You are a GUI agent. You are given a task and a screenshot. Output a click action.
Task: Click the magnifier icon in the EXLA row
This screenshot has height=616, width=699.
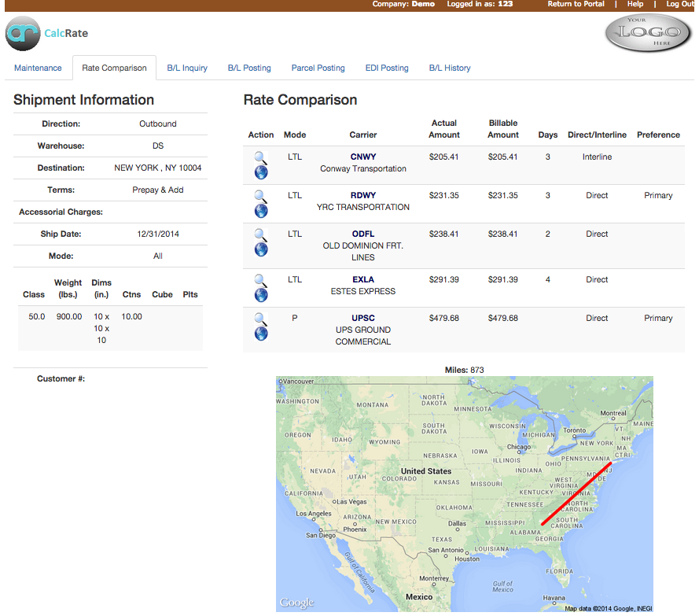click(x=260, y=281)
